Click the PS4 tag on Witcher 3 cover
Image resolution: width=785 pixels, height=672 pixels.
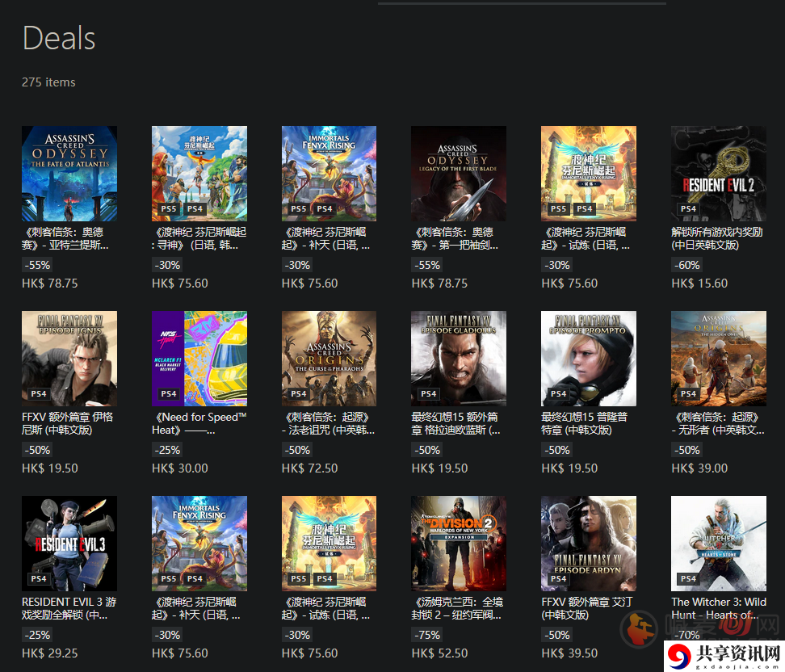[688, 579]
